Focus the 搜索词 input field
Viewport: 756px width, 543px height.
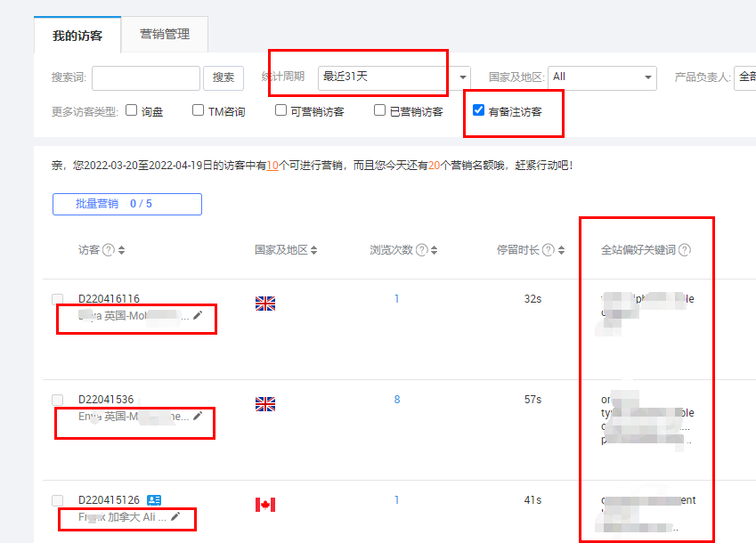point(146,78)
